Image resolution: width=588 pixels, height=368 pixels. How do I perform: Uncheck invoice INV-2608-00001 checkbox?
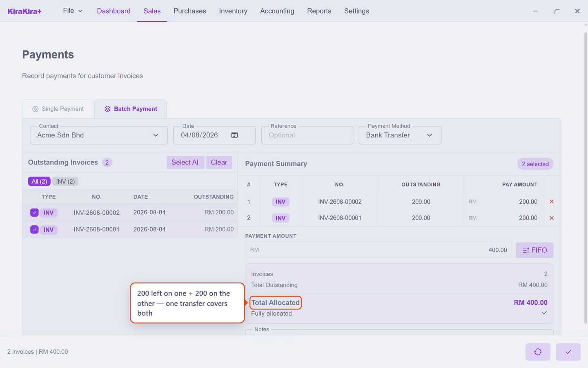[34, 229]
